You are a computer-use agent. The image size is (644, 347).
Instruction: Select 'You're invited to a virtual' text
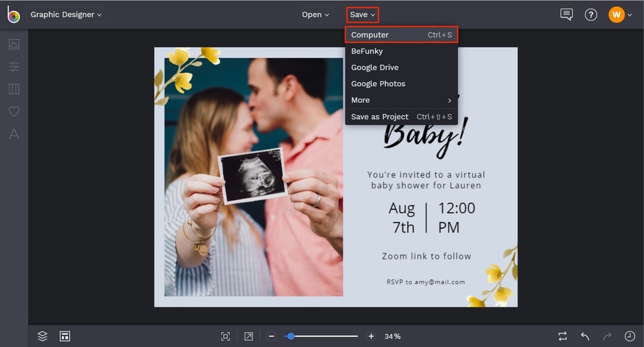coord(426,175)
